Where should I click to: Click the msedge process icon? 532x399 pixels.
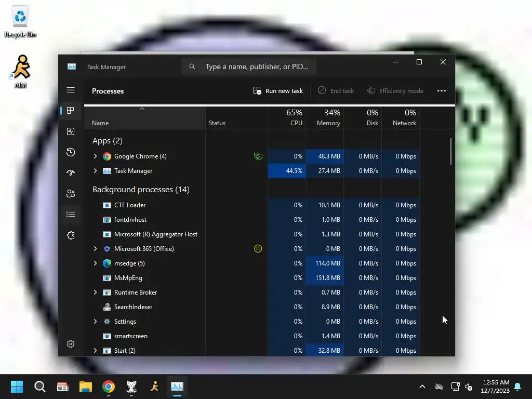point(107,263)
